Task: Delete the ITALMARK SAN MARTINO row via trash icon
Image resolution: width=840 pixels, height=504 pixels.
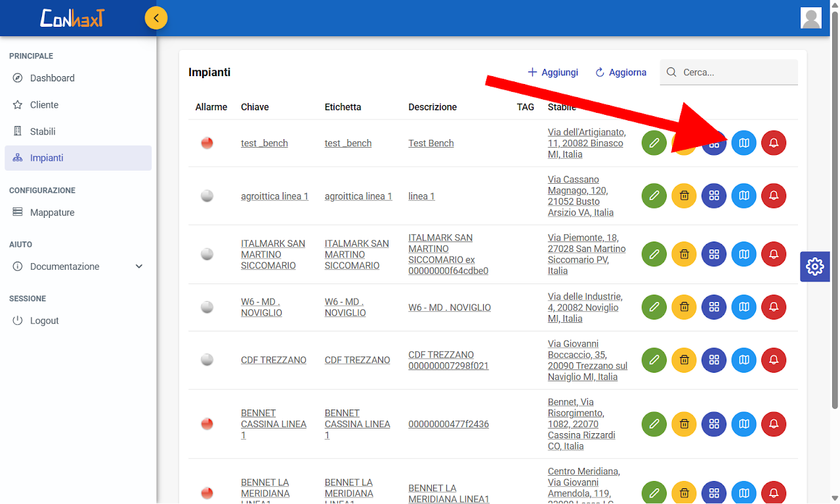Action: pyautogui.click(x=684, y=254)
